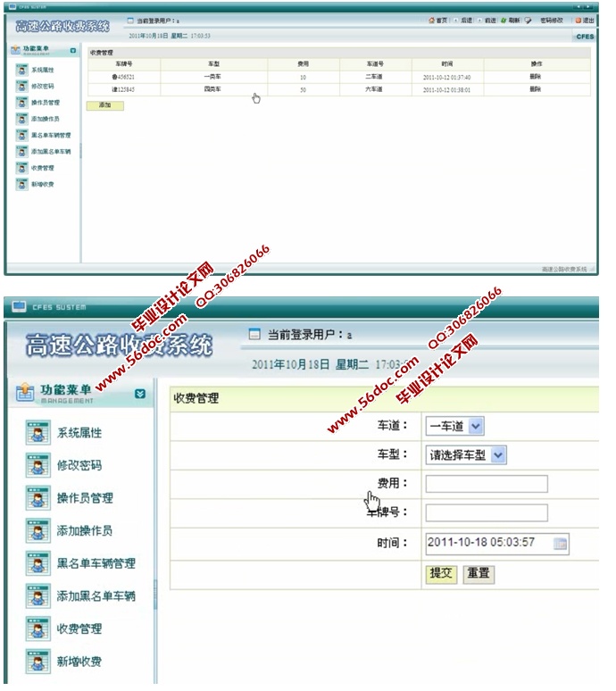Click 密码修改 in the top toolbar
This screenshot has width=616, height=691.
click(x=550, y=20)
